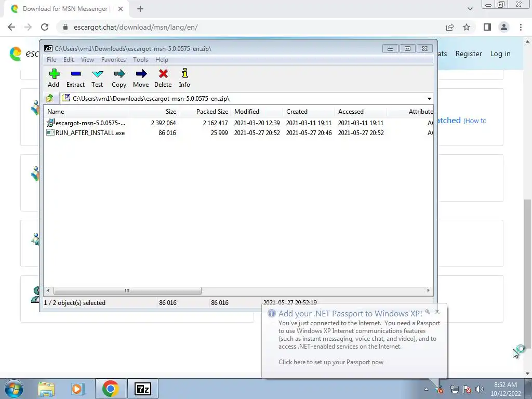The width and height of the screenshot is (532, 399).
Task: Click the '2 392 064' size value
Action: 163,123
